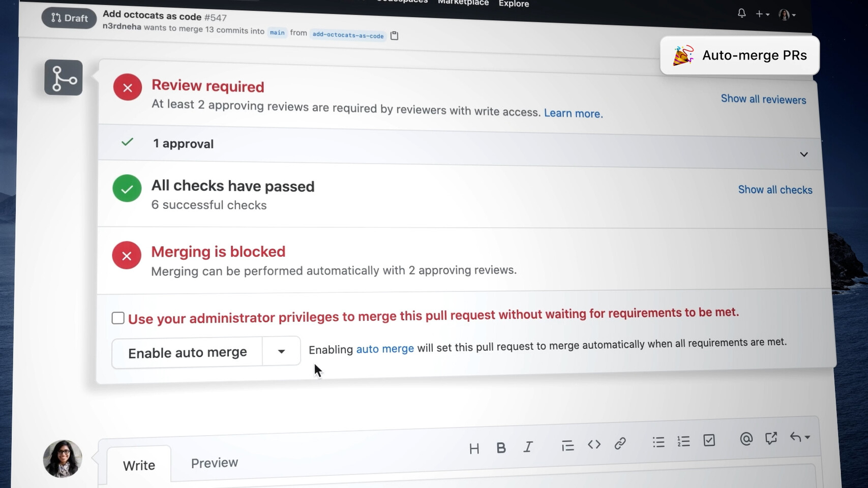Image resolution: width=868 pixels, height=488 pixels.
Task: Insert a quote block
Action: (567, 446)
